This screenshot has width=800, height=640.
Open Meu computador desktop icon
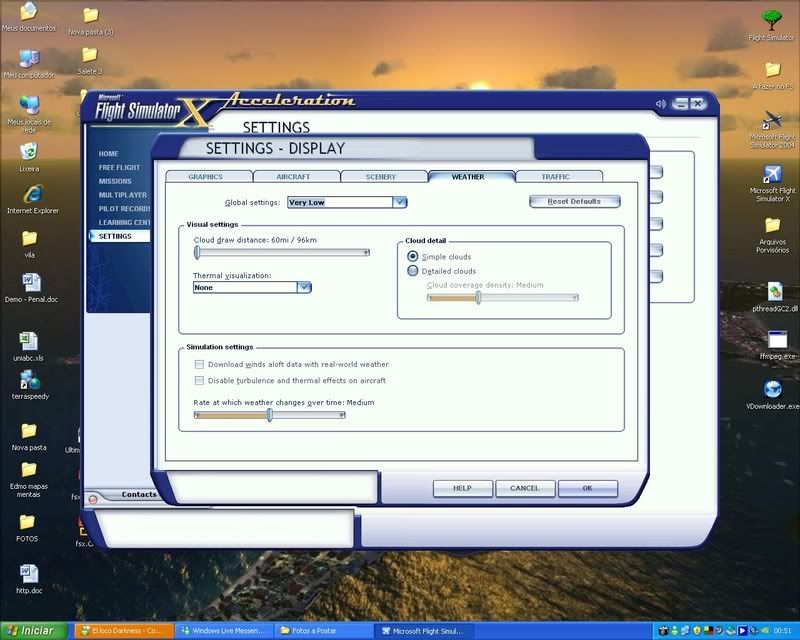click(x=29, y=59)
